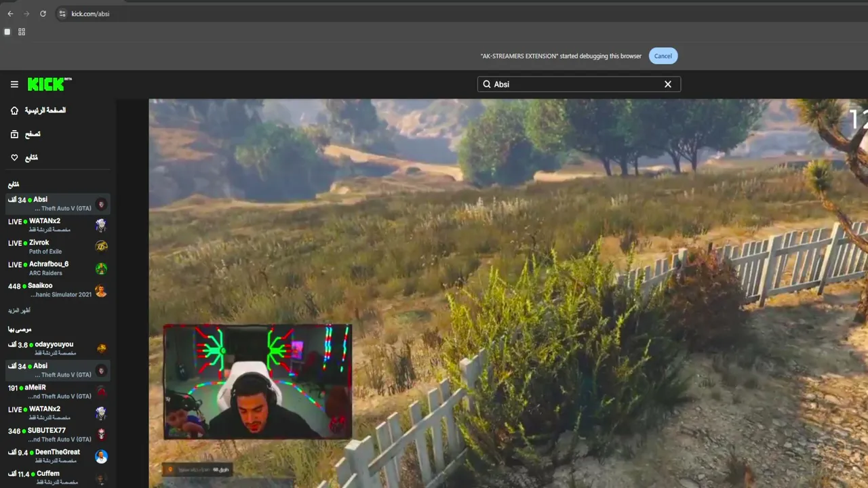Toggle the Kick hamburger sidebar menu
The image size is (868, 488).
click(x=14, y=84)
